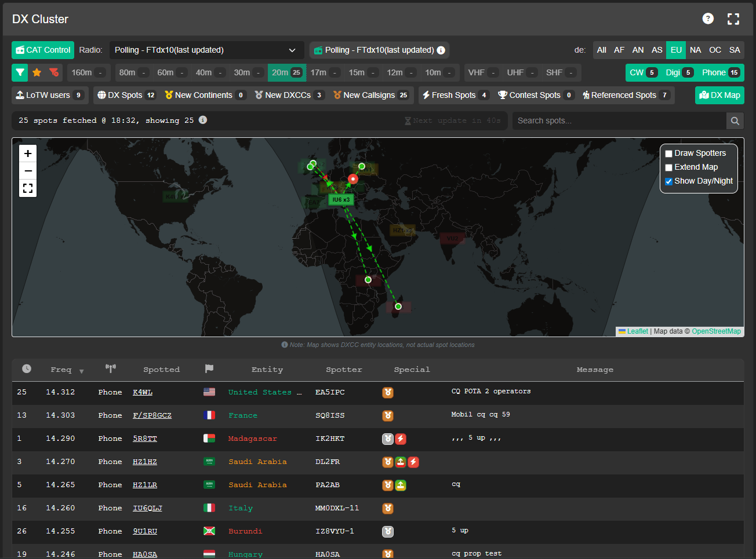
Task: Uncheck Show Day/Night checkbox
Action: [x=668, y=181]
